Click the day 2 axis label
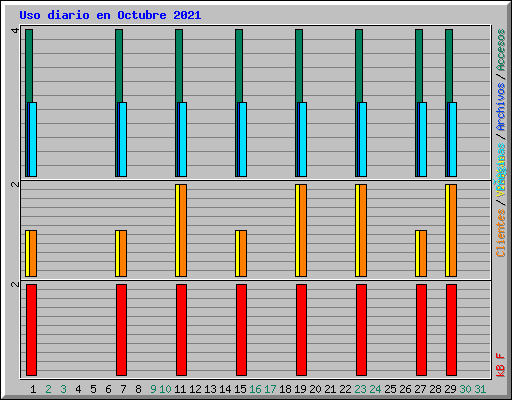The height and width of the screenshot is (400, 512). (x=48, y=389)
